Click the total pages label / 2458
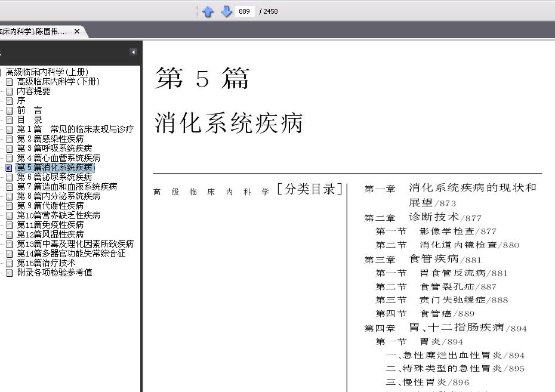This screenshot has height=392, width=555. click(269, 11)
